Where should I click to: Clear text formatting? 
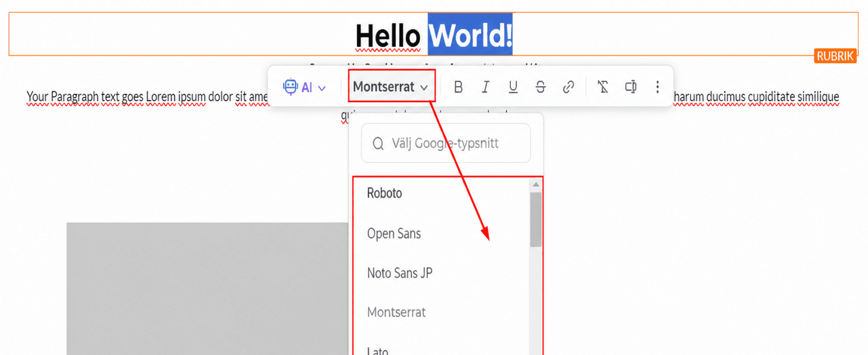pos(603,87)
